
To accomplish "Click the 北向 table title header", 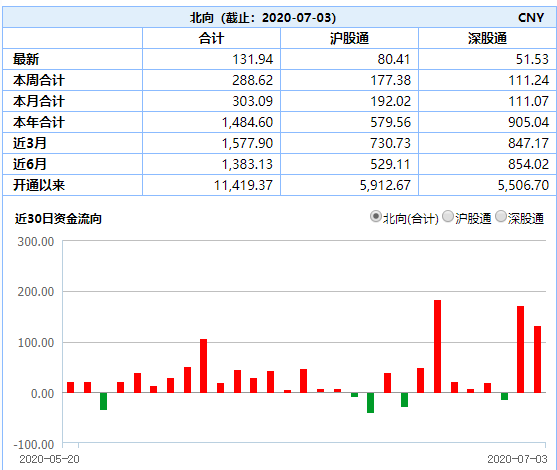I will point(263,17).
